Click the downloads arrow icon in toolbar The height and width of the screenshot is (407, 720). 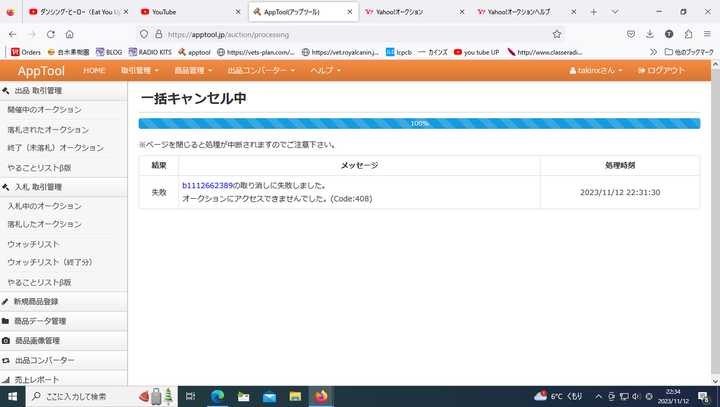point(650,33)
